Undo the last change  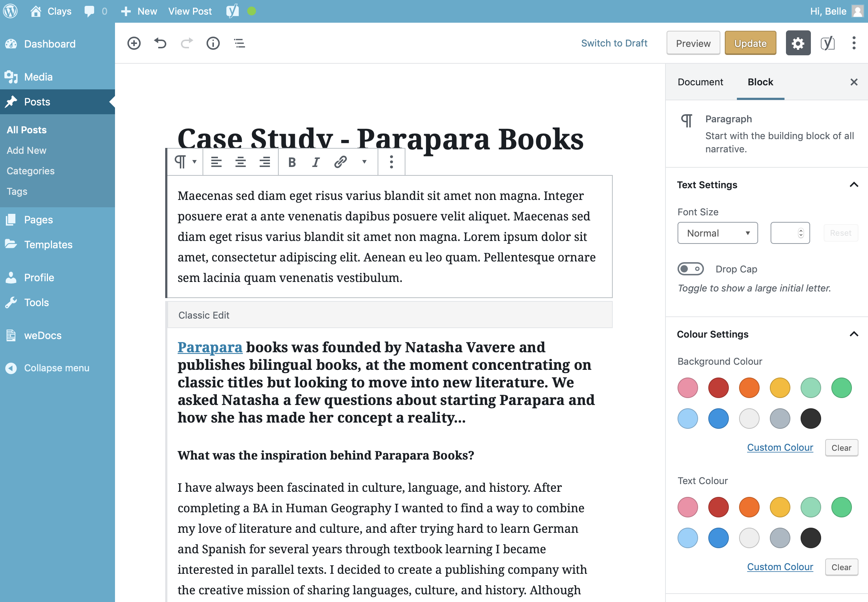click(160, 43)
